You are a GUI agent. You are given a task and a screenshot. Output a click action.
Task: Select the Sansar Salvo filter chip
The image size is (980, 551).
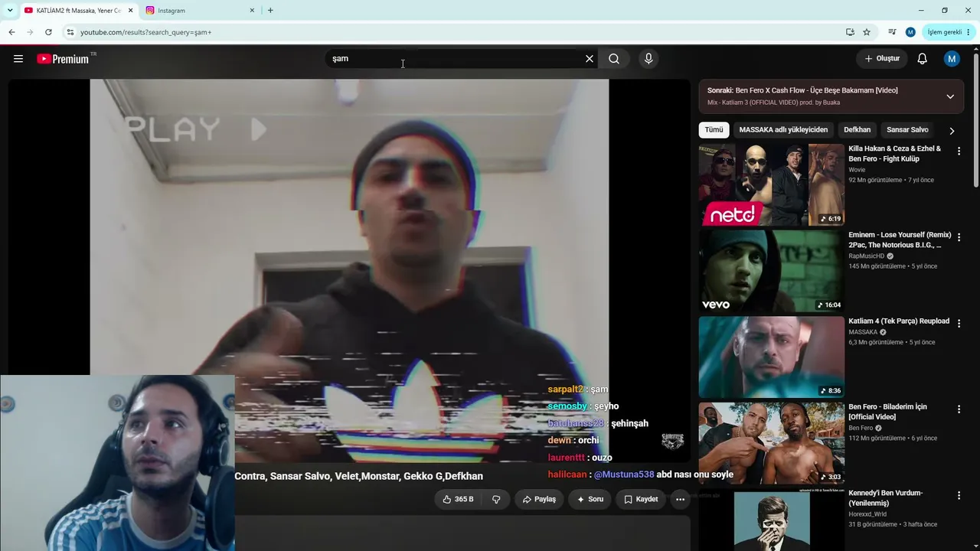(907, 130)
